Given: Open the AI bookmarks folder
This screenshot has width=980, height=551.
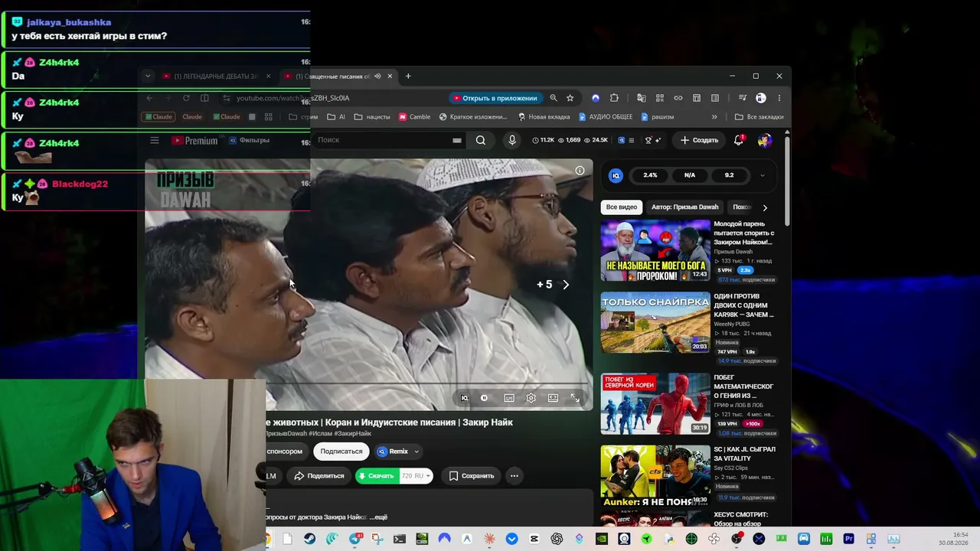Looking at the screenshot, I should 336,117.
